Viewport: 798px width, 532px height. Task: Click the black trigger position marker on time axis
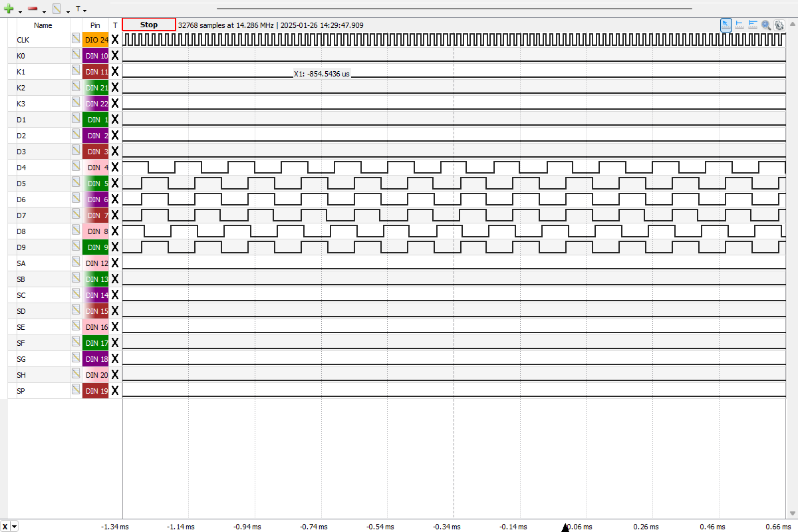point(565,528)
